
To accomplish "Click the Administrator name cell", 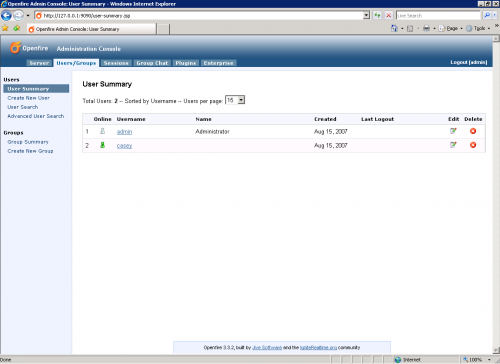I will pos(212,132).
